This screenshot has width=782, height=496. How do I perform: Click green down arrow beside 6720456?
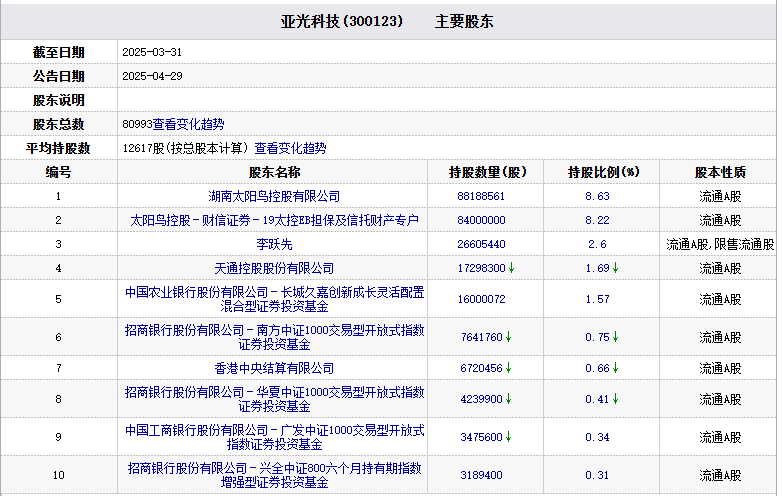[x=509, y=368]
